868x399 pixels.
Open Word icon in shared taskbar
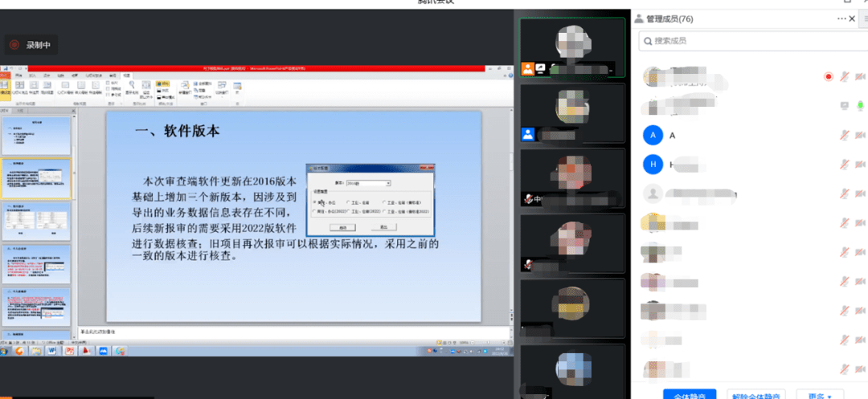point(51,351)
